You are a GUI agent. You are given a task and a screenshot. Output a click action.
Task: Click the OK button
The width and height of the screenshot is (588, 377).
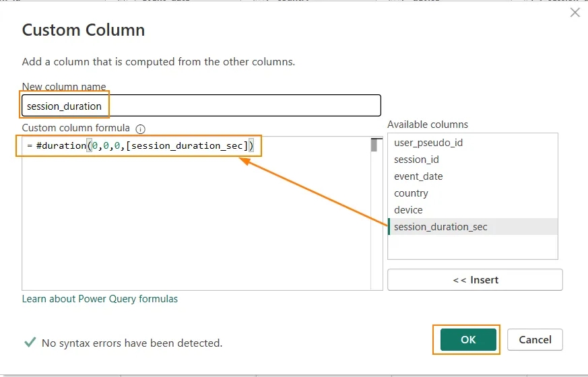point(468,339)
